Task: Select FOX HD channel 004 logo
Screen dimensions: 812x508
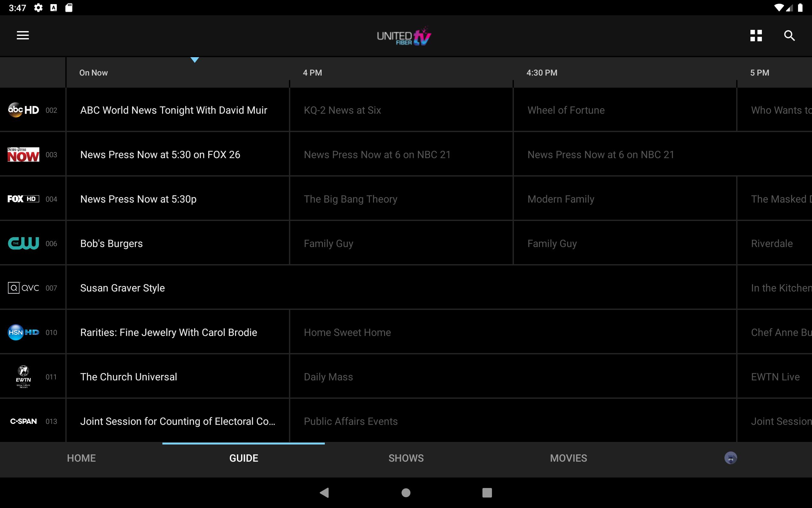Action: point(23,199)
